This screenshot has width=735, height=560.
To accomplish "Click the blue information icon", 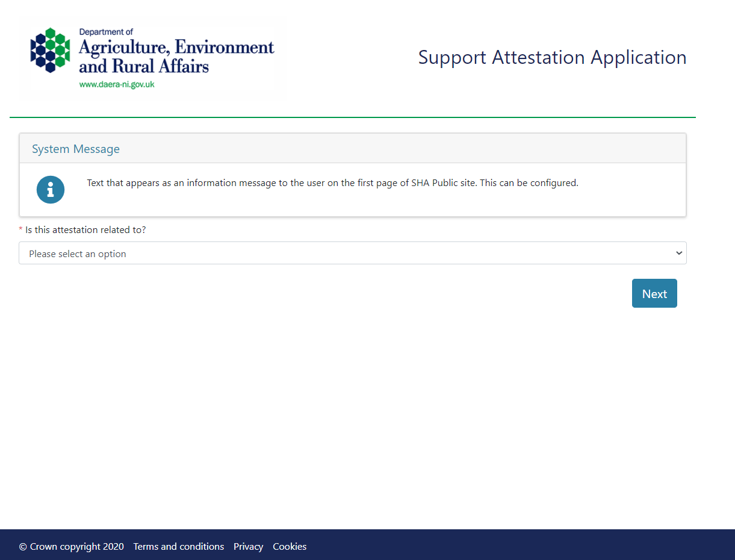I will coord(51,190).
